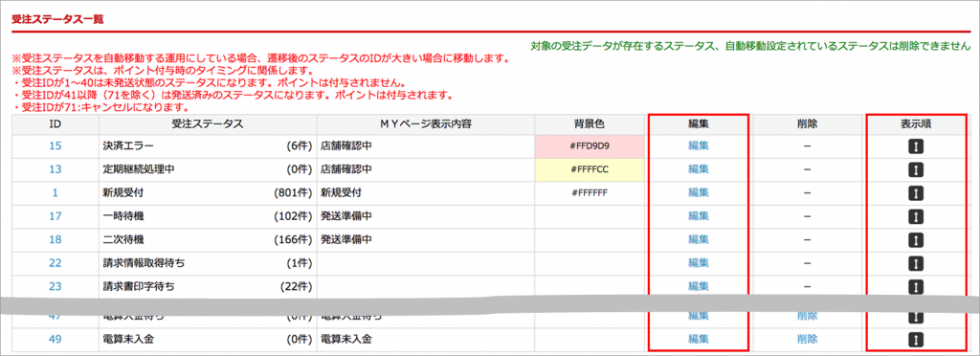Click the (801件) order count
Viewport: 980px width, 356px height.
293,192
